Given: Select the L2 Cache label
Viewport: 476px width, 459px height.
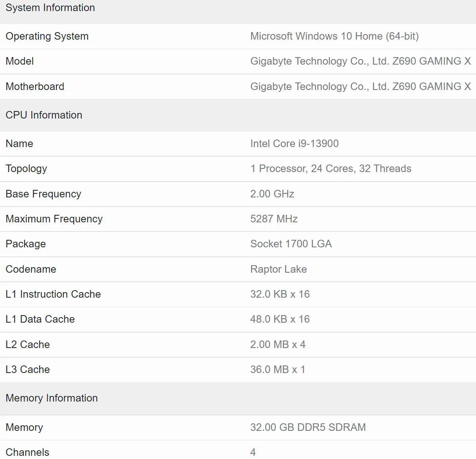Looking at the screenshot, I should pos(28,344).
